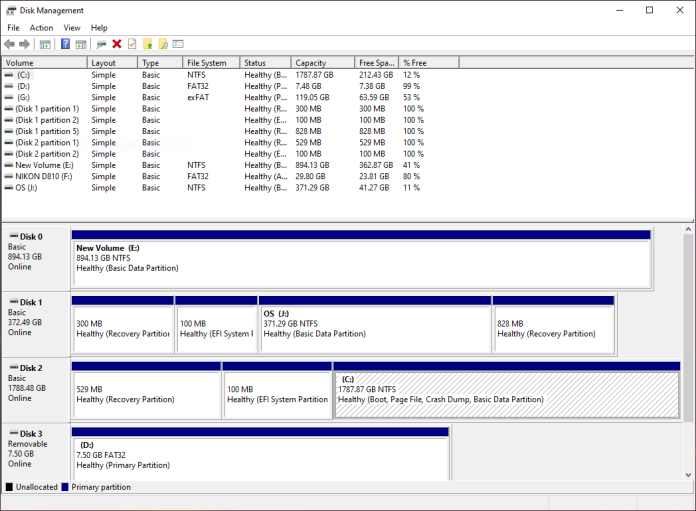Open the Action menu
This screenshot has width=696, height=511.
tap(41, 28)
